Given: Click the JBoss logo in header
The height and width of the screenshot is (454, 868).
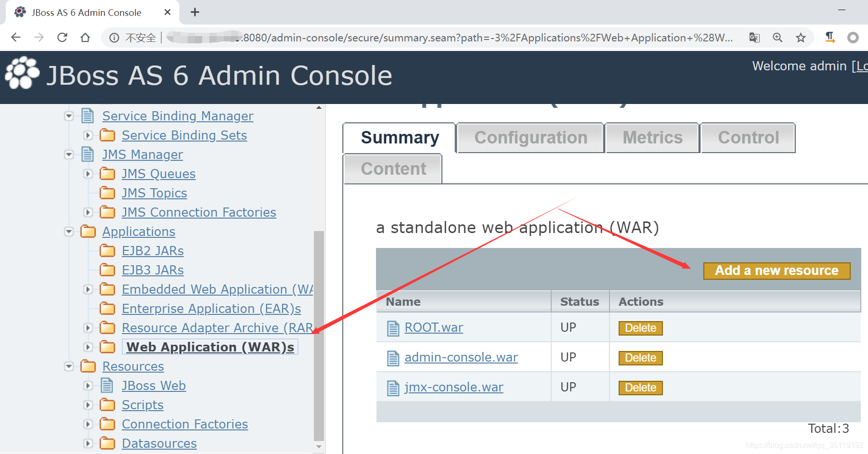Looking at the screenshot, I should 22,73.
